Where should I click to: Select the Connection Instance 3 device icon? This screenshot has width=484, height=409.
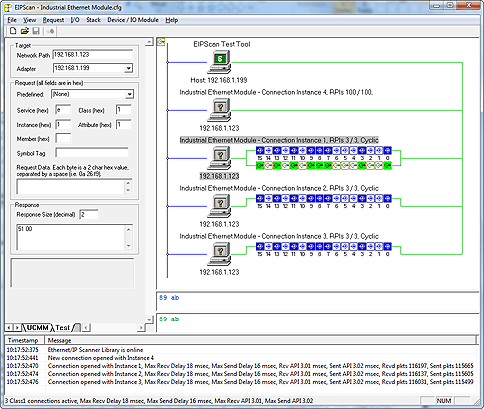[219, 255]
